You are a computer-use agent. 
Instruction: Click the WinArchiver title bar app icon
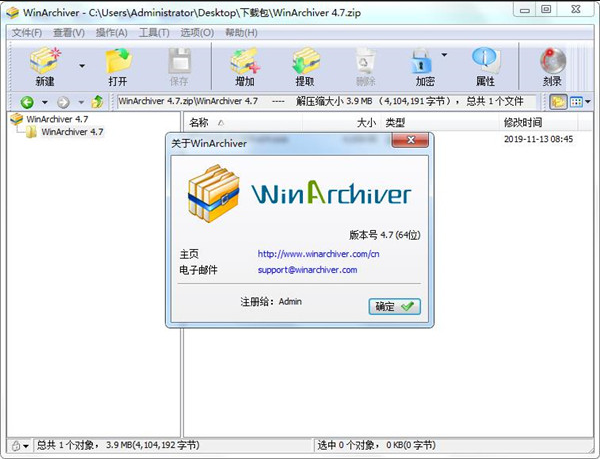pos(13,13)
